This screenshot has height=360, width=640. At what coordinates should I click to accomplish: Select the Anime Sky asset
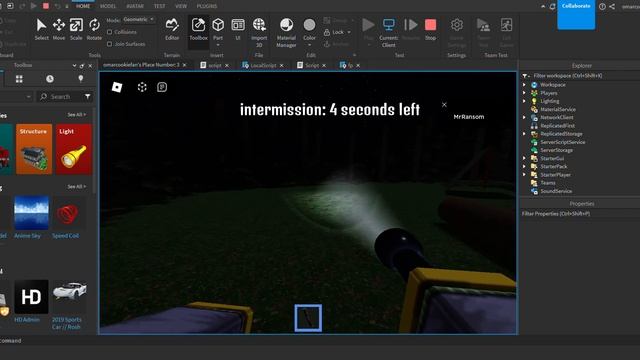click(x=31, y=217)
